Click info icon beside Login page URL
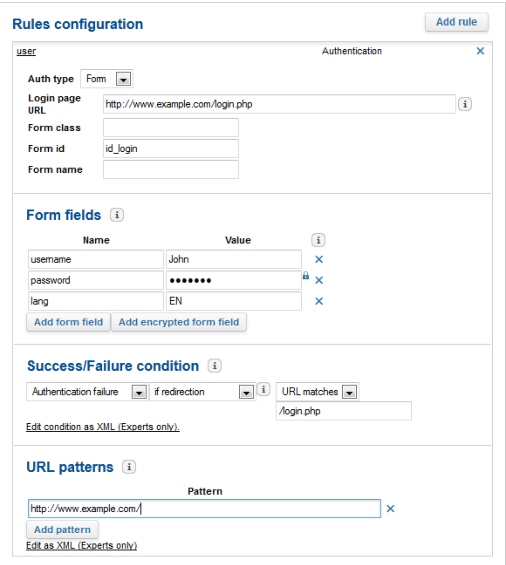506x565 pixels. click(465, 104)
